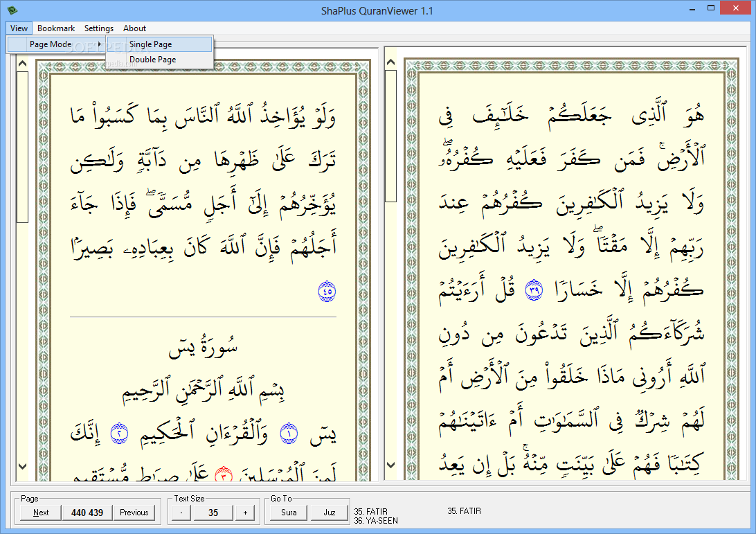Click left status text '35. FATIR'
The width and height of the screenshot is (756, 534).
[x=371, y=511]
